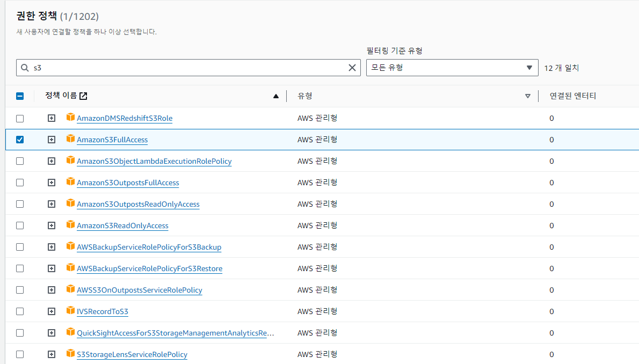Expand AmazonS3OutpostsFullAccess policy details
Screen dimensions: 639x364
click(x=52, y=183)
